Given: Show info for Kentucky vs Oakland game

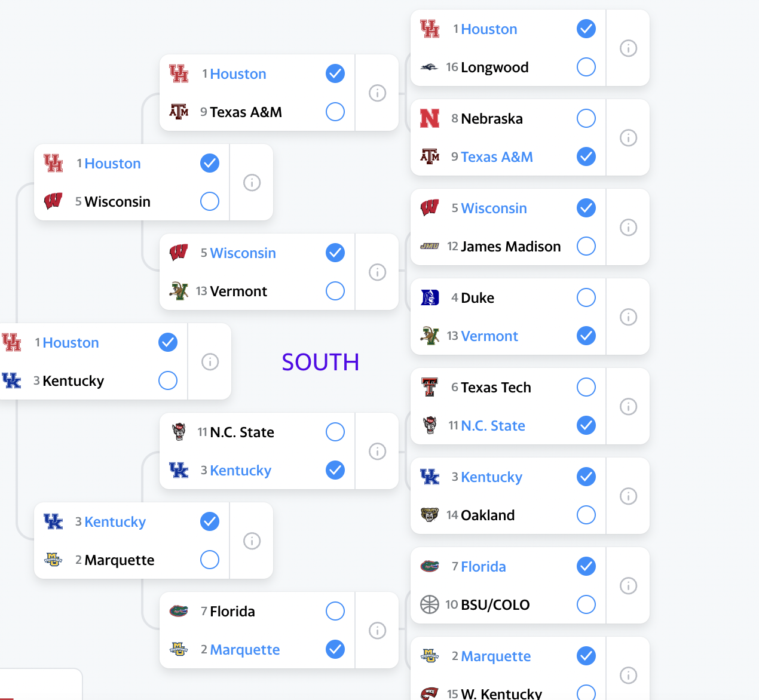Looking at the screenshot, I should click(x=628, y=496).
